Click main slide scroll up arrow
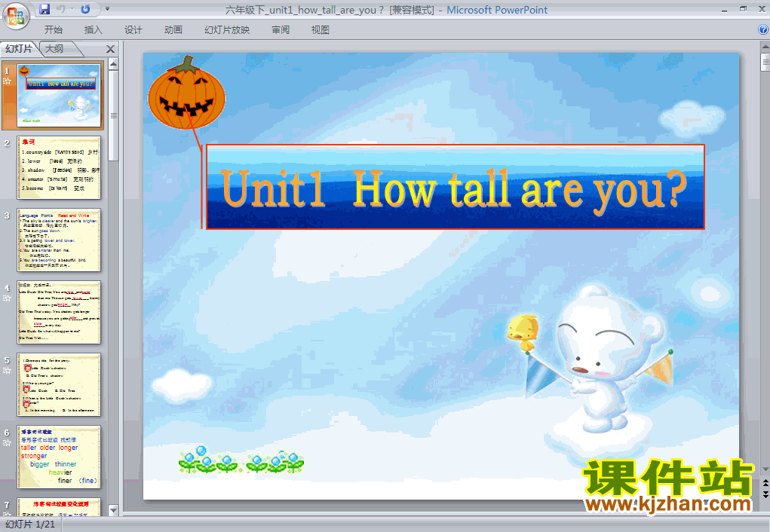770x532 pixels. point(765,47)
